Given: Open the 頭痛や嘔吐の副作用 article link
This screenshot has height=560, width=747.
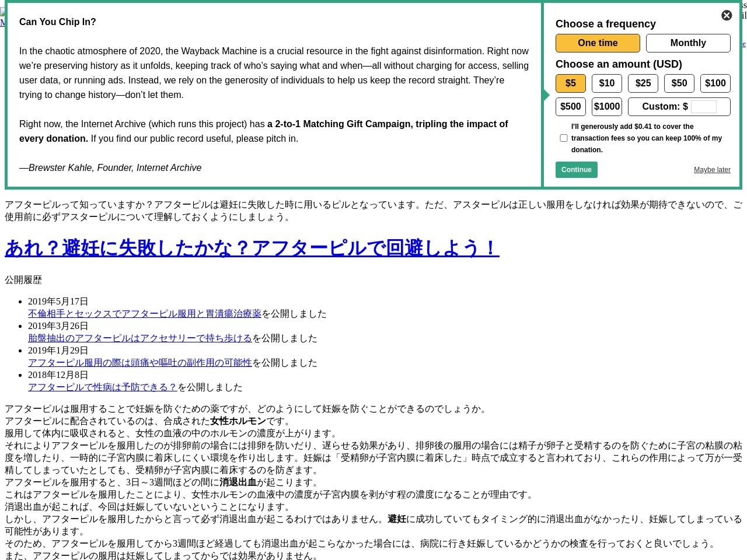Looking at the screenshot, I should pos(140,363).
